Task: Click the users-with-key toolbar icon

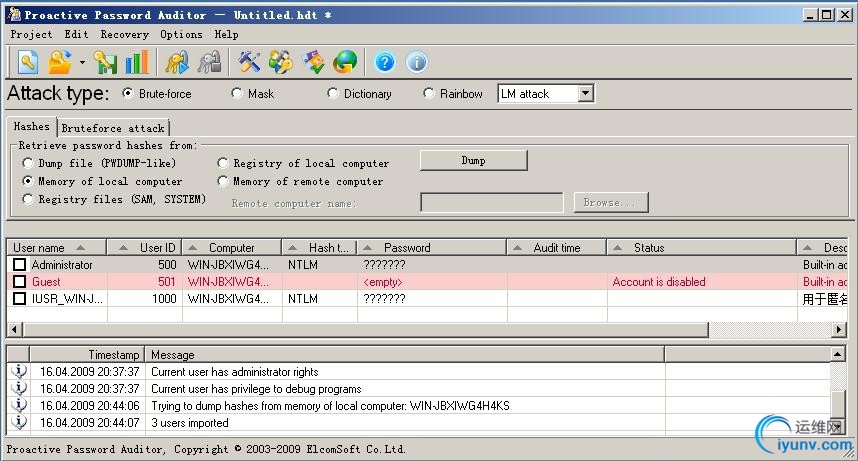Action: 281,62
